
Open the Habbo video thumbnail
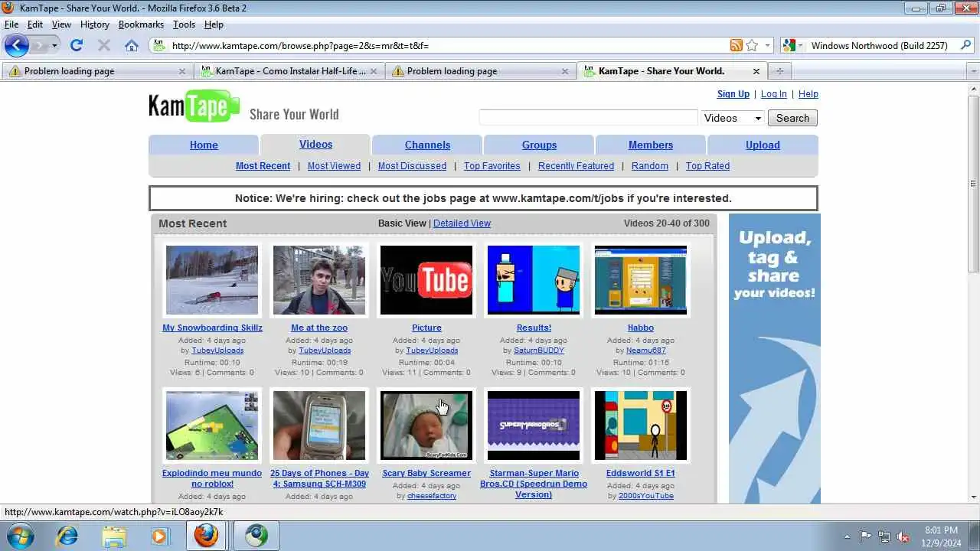641,280
